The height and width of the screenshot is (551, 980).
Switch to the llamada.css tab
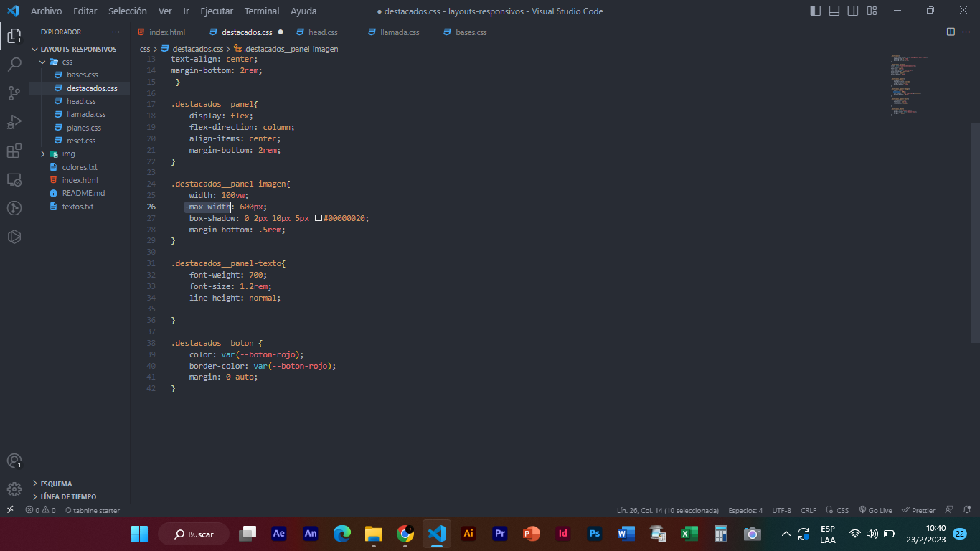point(395,32)
